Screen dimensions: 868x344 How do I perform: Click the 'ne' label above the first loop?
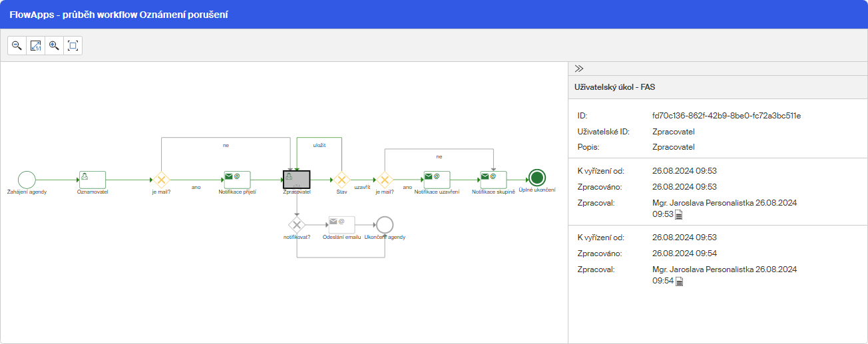[226, 144]
